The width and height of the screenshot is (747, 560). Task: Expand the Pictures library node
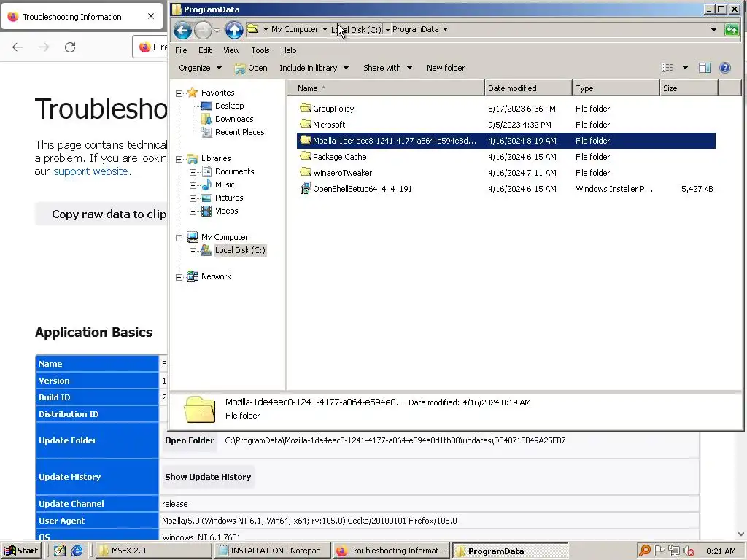193,198
